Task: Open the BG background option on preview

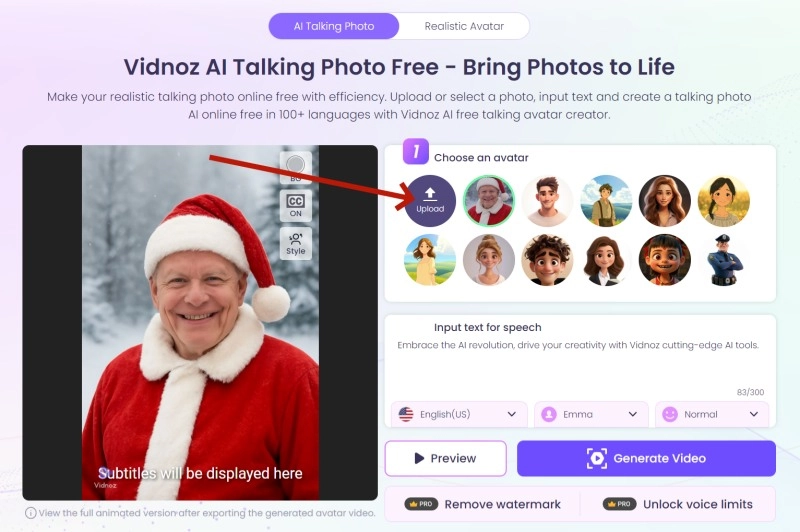Action: (295, 167)
